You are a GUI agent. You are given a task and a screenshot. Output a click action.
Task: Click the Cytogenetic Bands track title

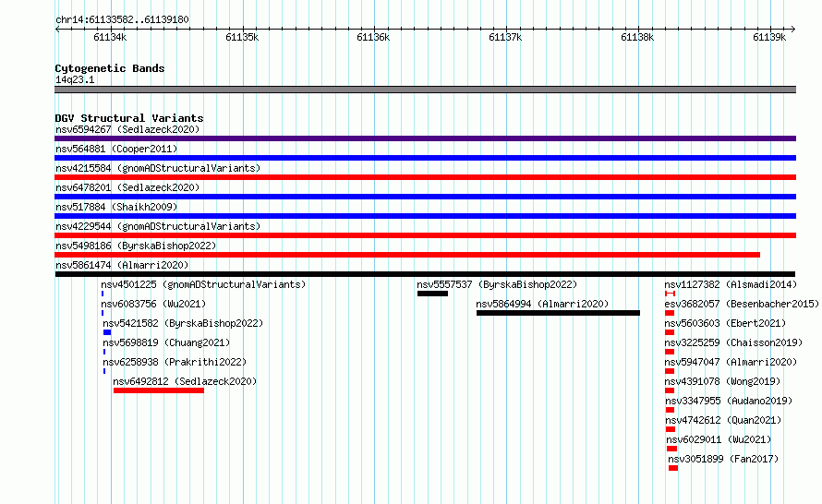[110, 68]
